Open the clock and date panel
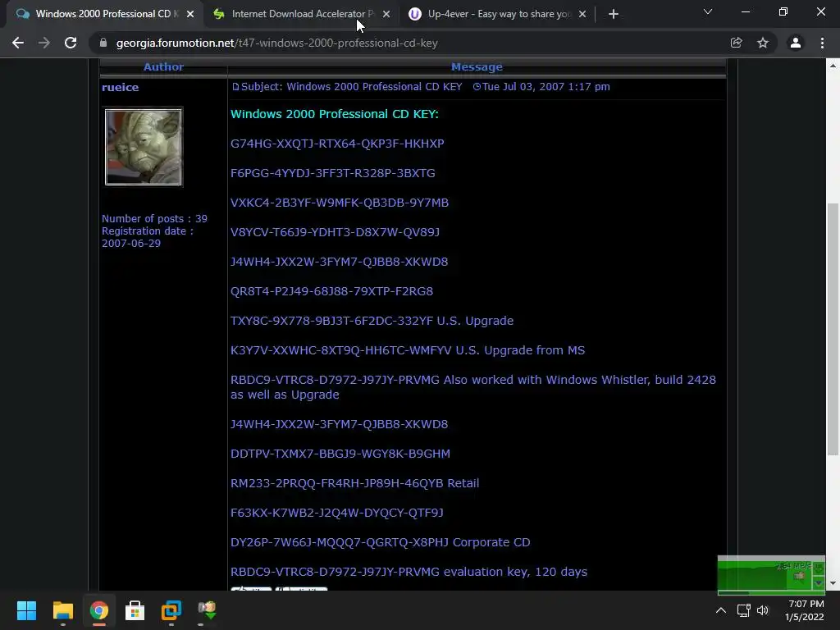Screen dimensions: 840x630 coord(805,610)
